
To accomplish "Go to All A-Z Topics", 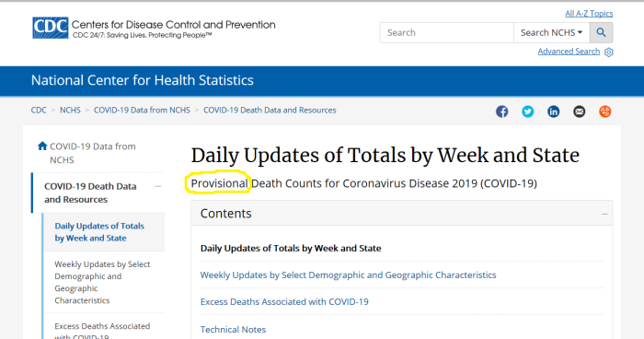I will click(x=589, y=14).
